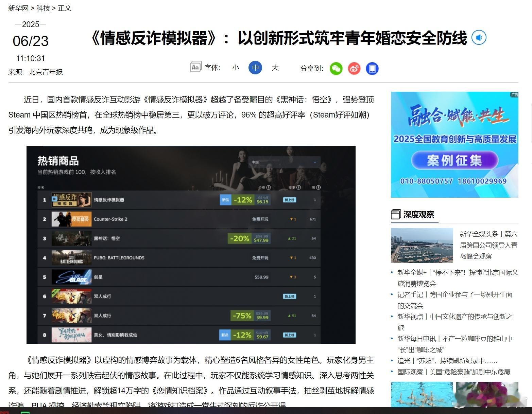The height and width of the screenshot is (414, 532).
Task: Open 国际观察 美国危险豪赌 link
Action: tap(453, 372)
